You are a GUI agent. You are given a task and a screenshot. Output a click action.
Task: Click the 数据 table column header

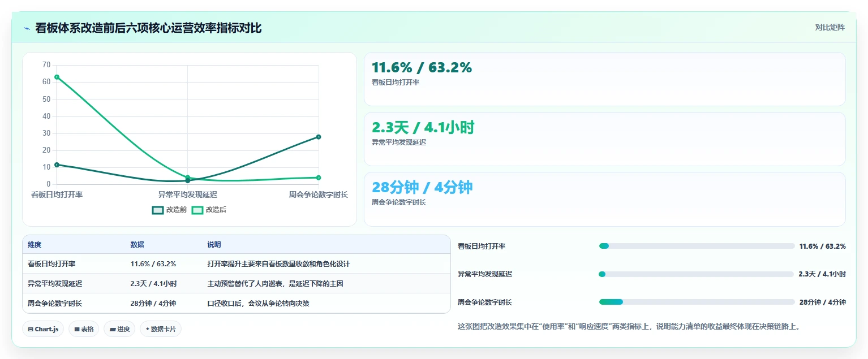coord(137,245)
